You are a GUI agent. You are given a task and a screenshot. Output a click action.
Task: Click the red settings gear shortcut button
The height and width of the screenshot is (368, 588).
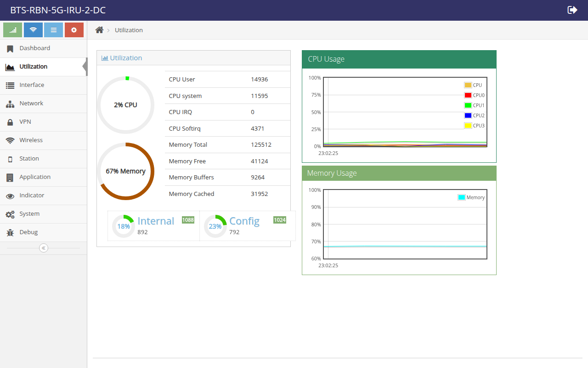[74, 30]
